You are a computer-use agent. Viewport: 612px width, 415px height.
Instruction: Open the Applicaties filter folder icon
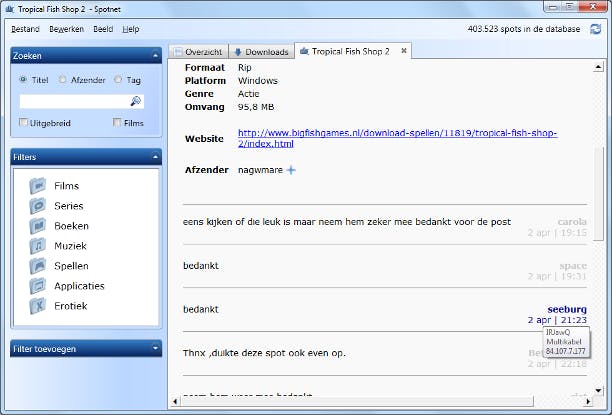pyautogui.click(x=38, y=286)
